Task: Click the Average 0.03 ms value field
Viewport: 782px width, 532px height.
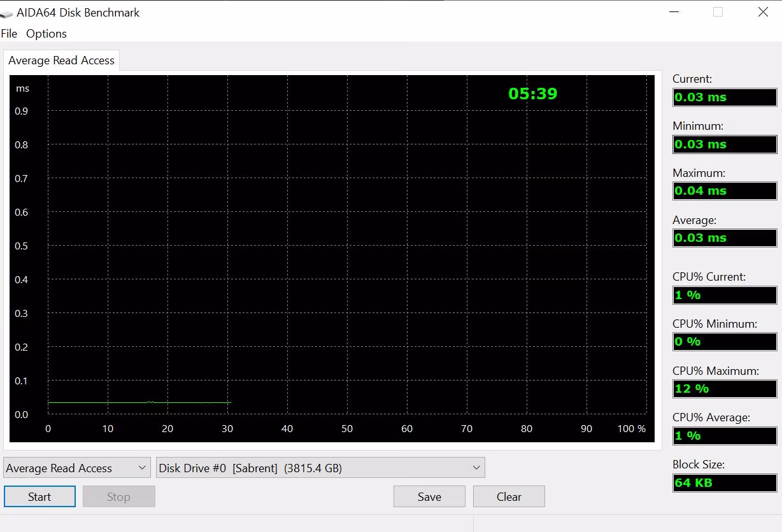Action: tap(725, 238)
